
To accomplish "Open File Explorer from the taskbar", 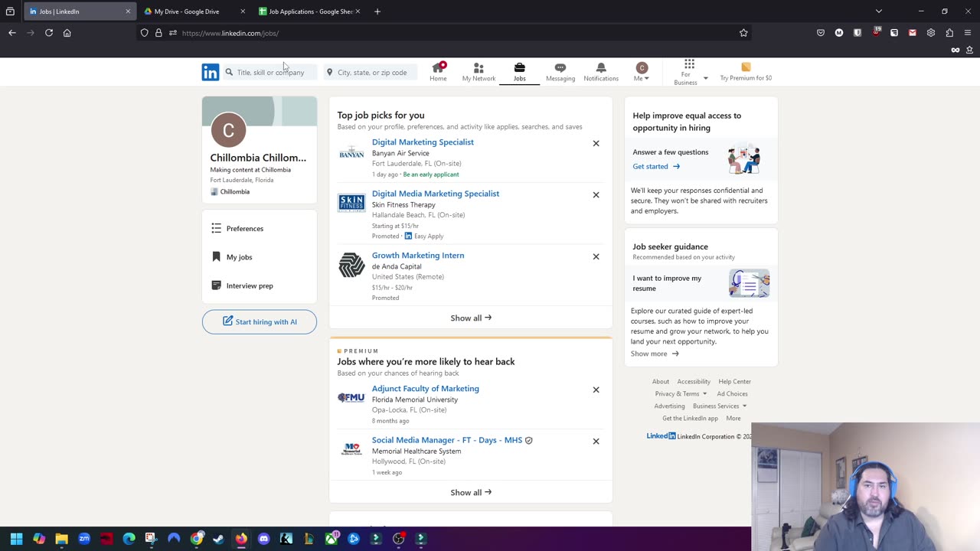I will pyautogui.click(x=61, y=539).
